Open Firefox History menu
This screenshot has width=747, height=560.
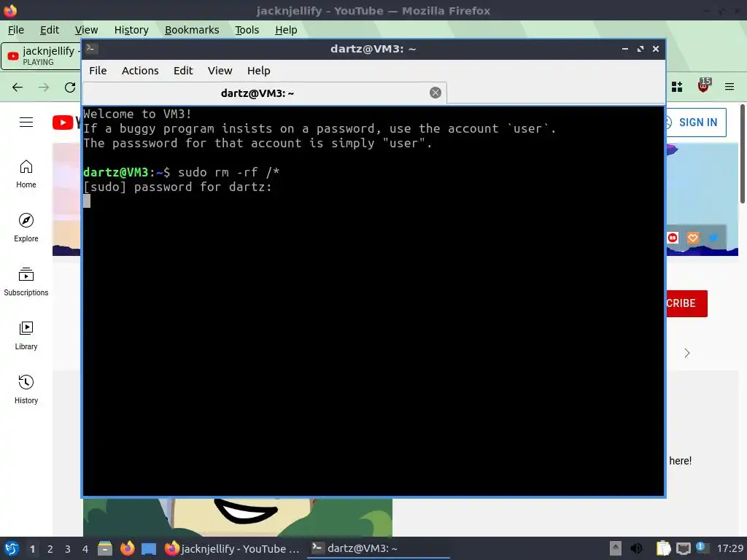pyautogui.click(x=131, y=30)
